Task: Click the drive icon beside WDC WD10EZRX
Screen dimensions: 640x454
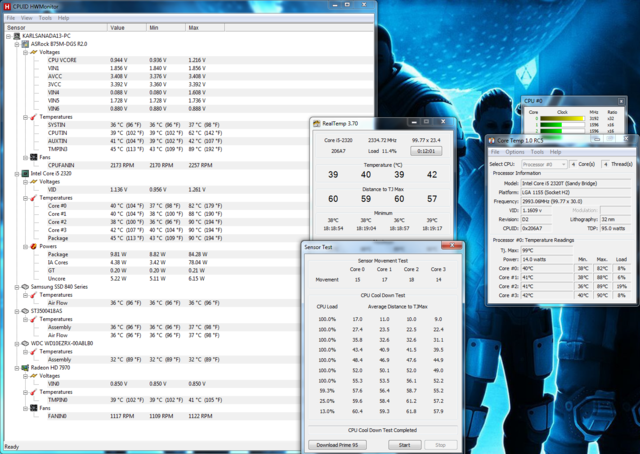Action: [25, 343]
